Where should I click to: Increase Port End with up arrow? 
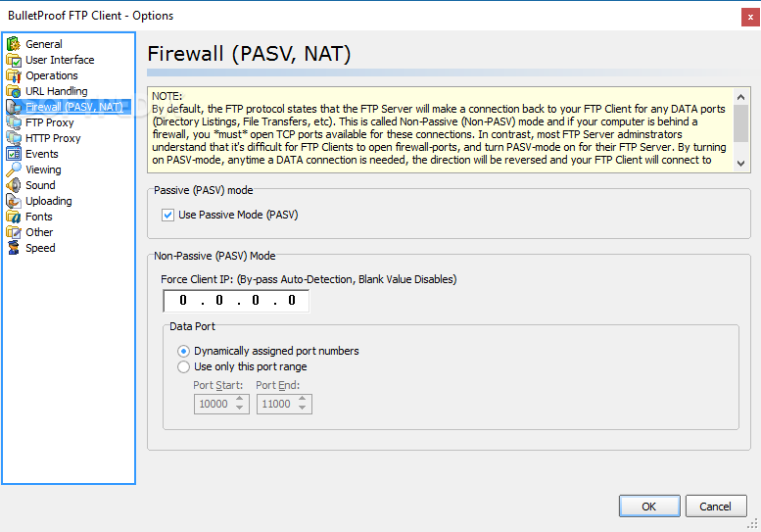tap(303, 399)
